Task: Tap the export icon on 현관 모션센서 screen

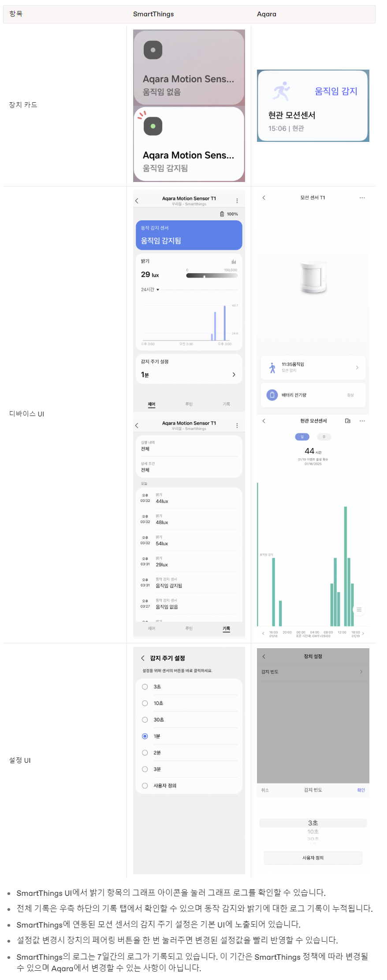Action: click(348, 421)
